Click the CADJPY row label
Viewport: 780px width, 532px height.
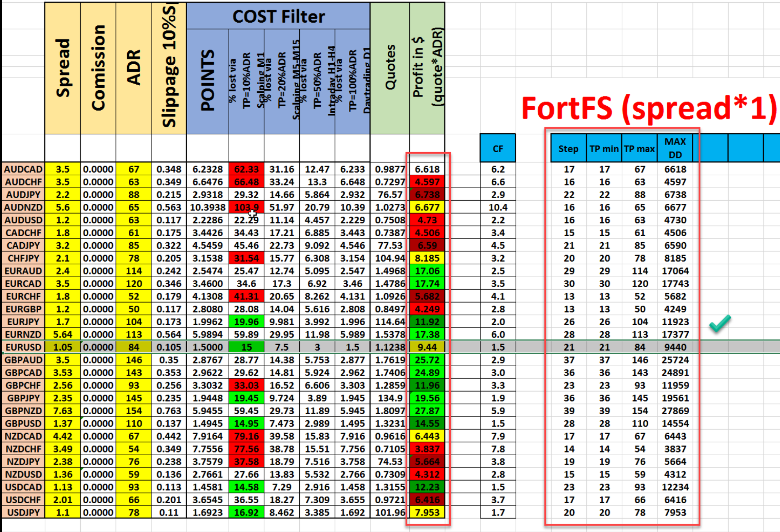[23, 246]
